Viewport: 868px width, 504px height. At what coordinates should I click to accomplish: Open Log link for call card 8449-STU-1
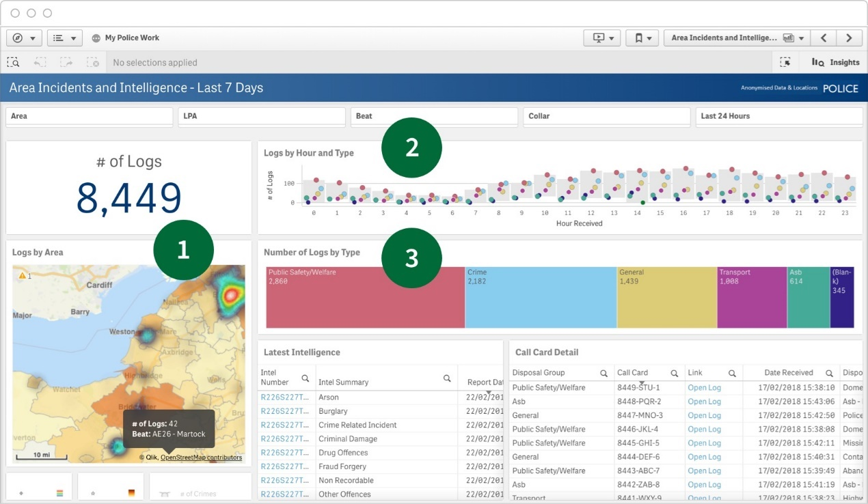(x=704, y=388)
